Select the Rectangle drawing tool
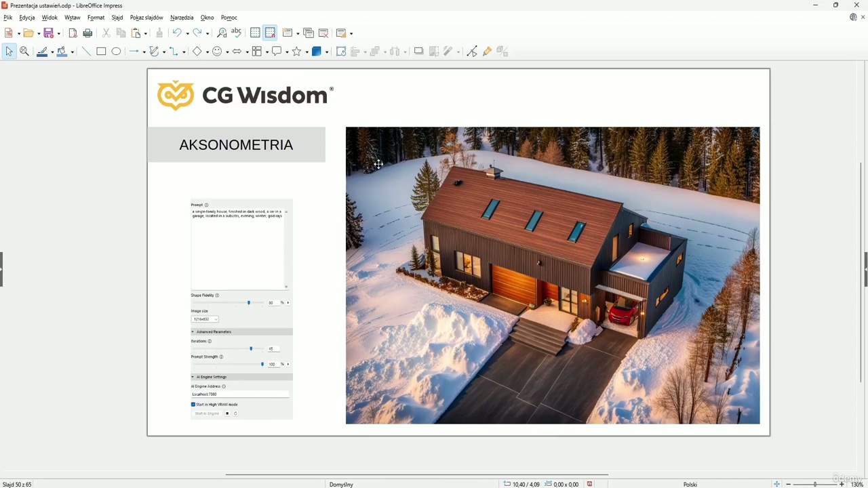The height and width of the screenshot is (488, 868). click(x=101, y=52)
